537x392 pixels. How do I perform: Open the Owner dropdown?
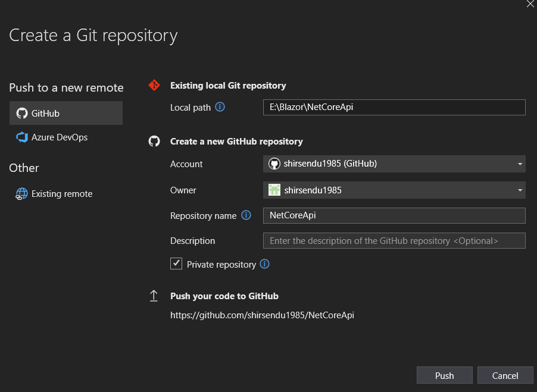click(519, 190)
